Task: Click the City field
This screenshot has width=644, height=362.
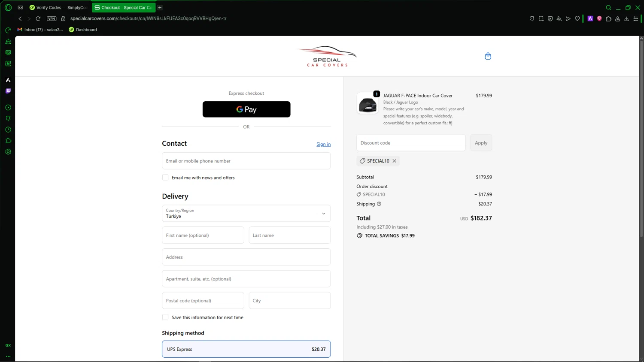Action: (x=290, y=301)
